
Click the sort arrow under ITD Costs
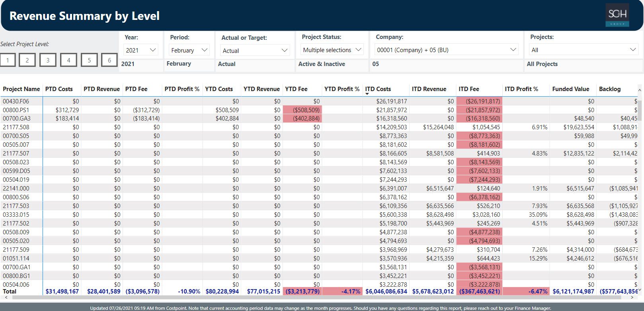tap(367, 94)
